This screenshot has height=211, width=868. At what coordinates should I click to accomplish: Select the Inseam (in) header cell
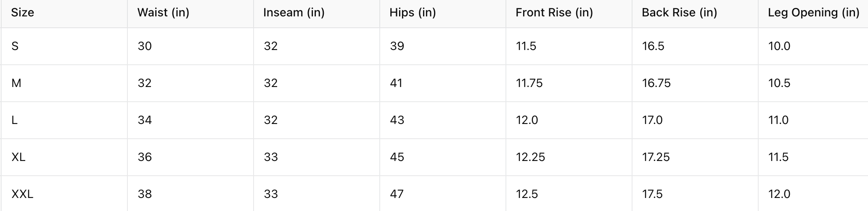[294, 13]
